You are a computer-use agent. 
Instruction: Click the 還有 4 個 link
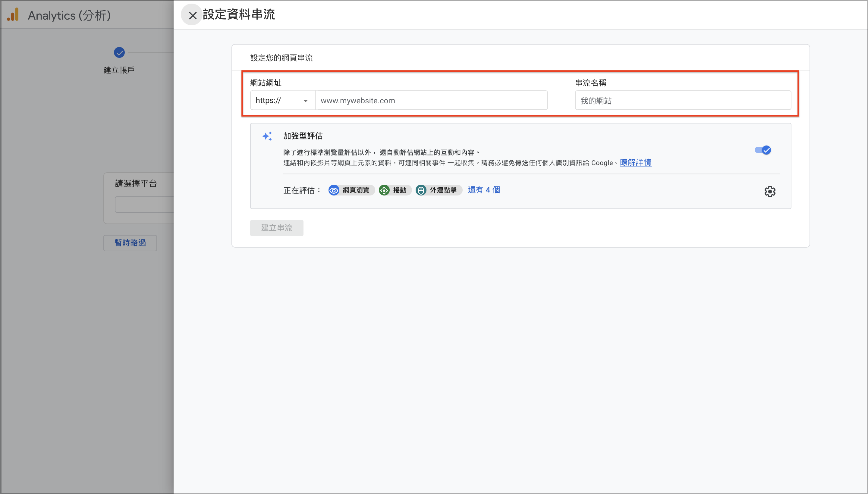(x=484, y=190)
